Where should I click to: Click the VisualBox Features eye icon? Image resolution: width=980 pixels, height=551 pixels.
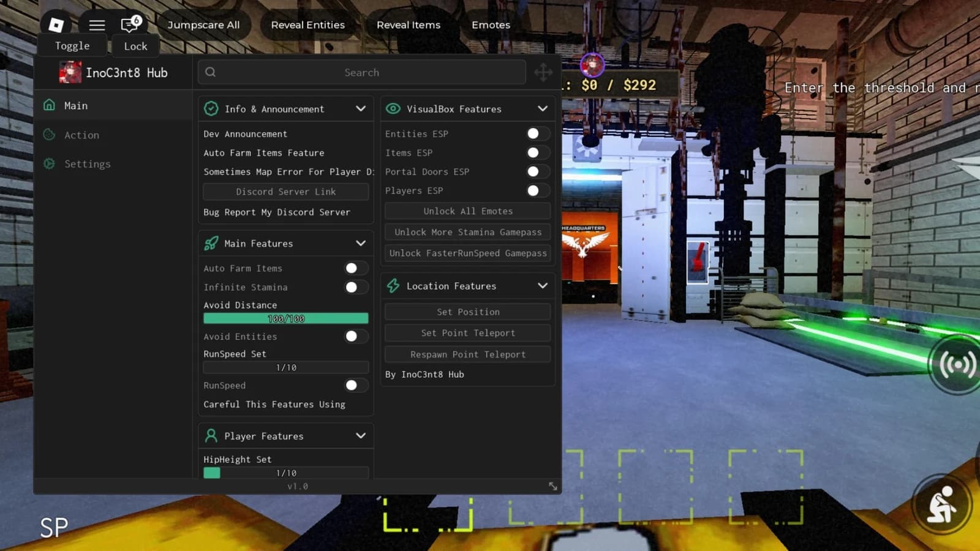point(393,108)
